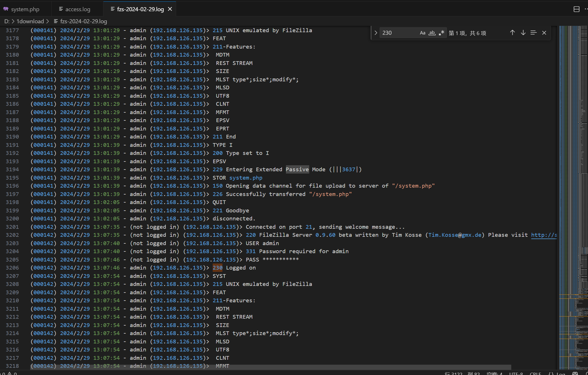Click the horizontal scrollbar at bottom

pos(270,367)
